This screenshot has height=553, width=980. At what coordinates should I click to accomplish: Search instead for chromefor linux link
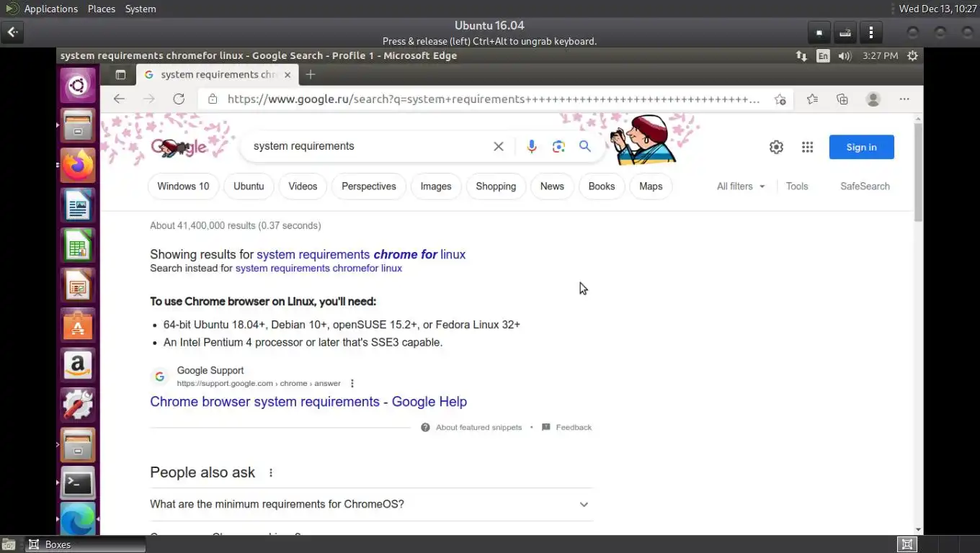pos(318,269)
